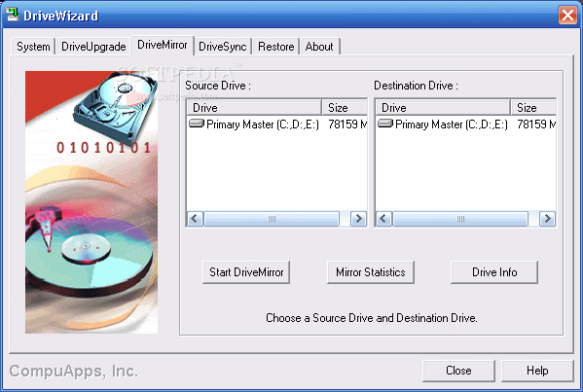Click the 78159 size value in Destination list
Viewport: 583px width, 392px height.
536,125
